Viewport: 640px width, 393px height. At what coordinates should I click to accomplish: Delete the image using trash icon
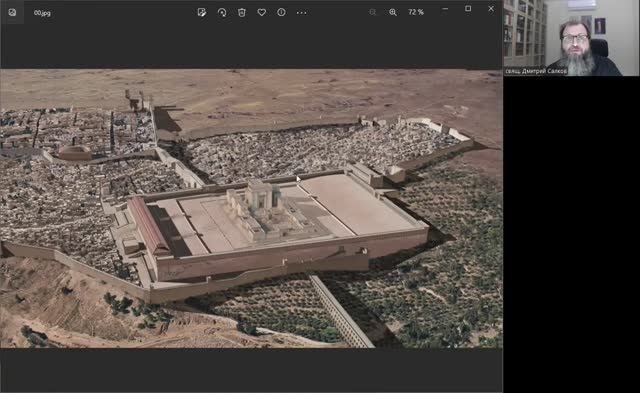pyautogui.click(x=242, y=12)
